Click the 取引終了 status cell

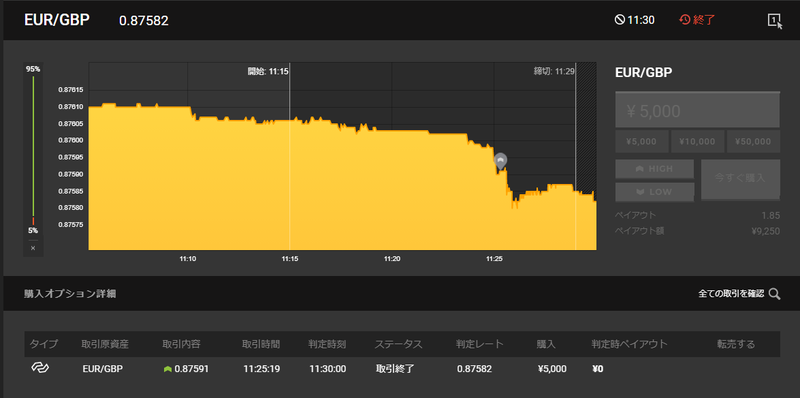395,368
